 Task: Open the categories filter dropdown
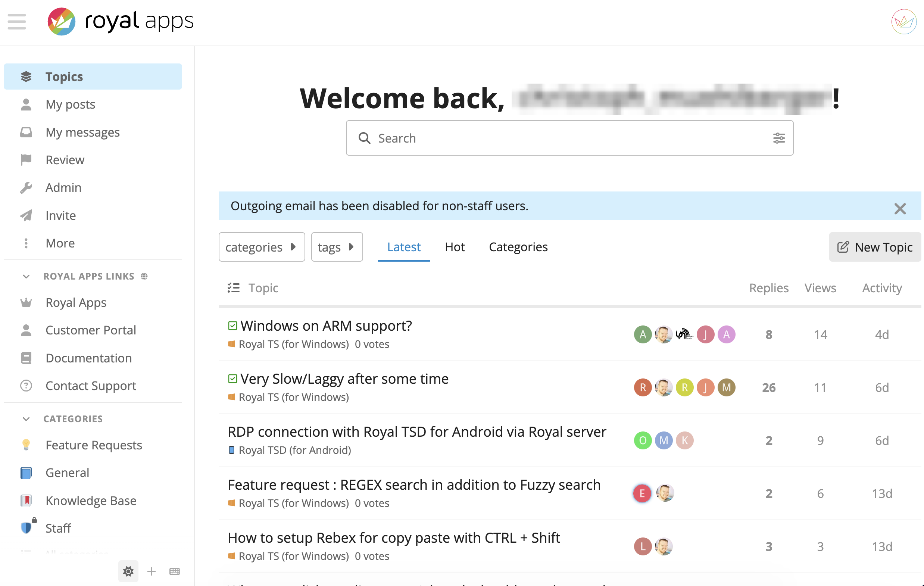click(261, 247)
